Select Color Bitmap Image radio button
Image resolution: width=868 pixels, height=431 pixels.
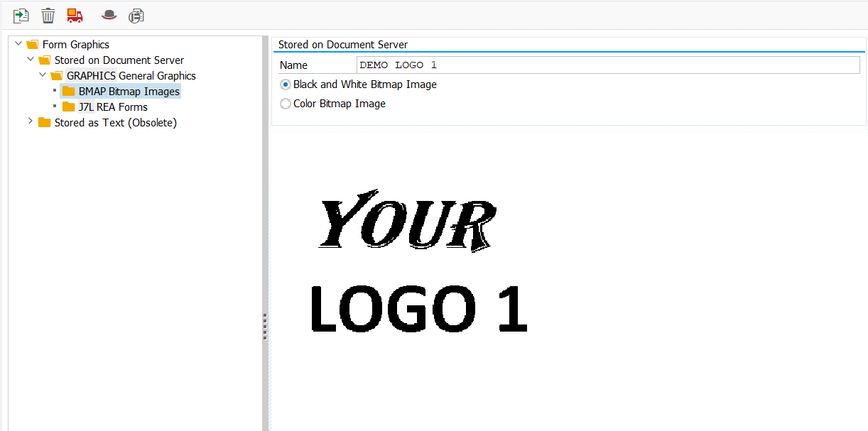[286, 104]
